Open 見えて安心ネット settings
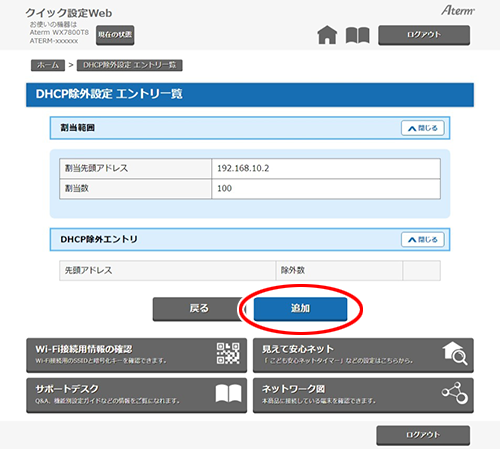Screen dimensions: 500x449 click(363, 355)
